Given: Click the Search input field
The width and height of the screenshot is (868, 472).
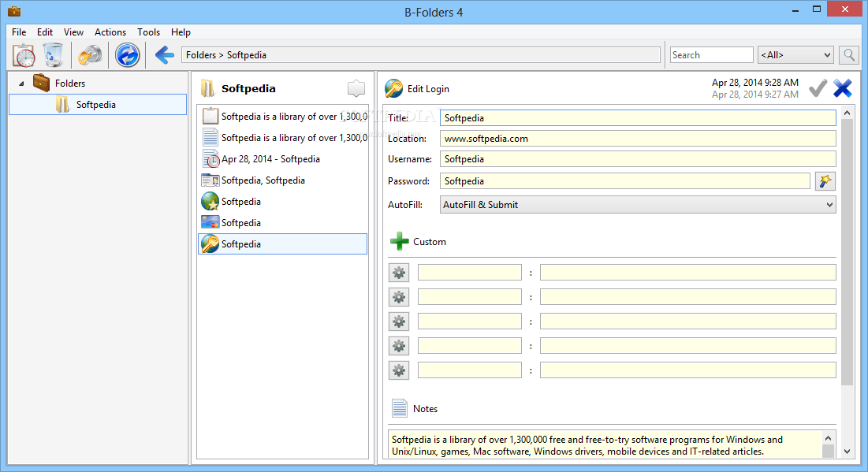Looking at the screenshot, I should 711,55.
